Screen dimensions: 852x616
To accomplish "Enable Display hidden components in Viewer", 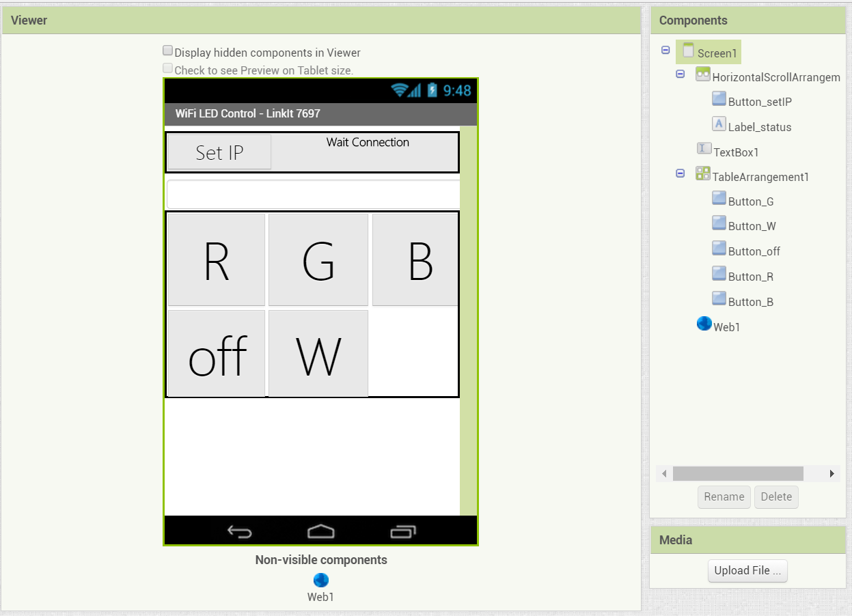I will 167,51.
